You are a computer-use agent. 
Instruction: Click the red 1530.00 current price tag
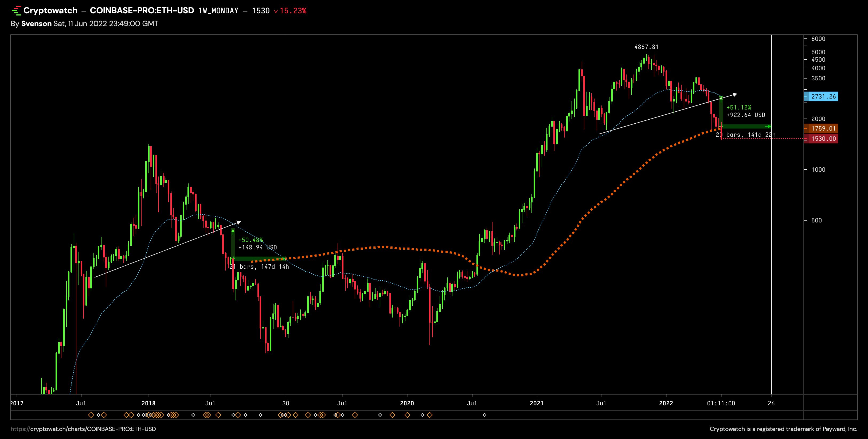pos(823,139)
